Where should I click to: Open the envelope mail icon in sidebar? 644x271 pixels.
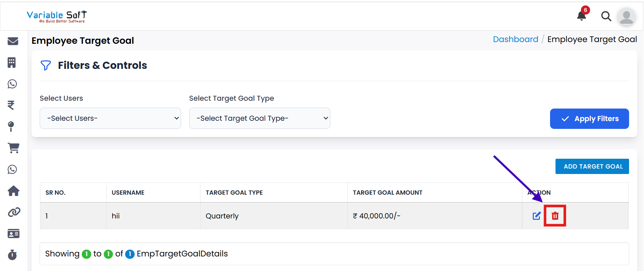(13, 41)
